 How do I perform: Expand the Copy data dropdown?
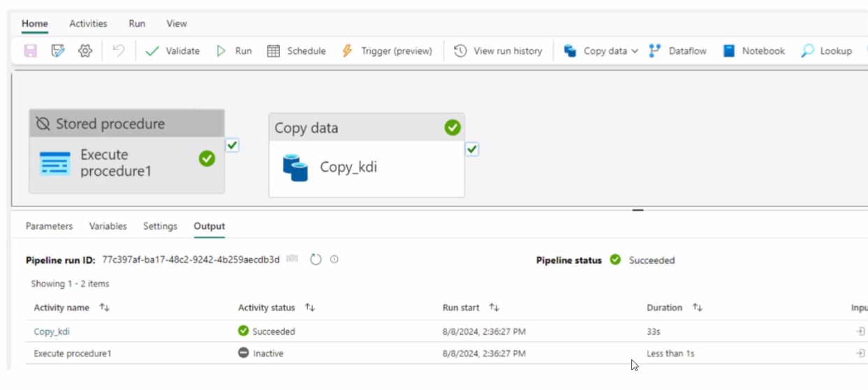tap(634, 51)
